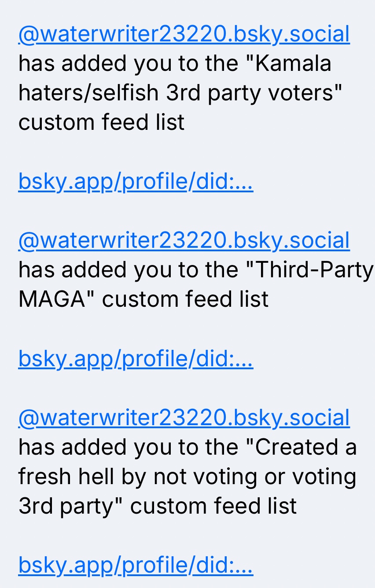375x588 pixels.
Task: Open the waterwriter23220 mention above the Kamala haters text
Action: point(184,34)
